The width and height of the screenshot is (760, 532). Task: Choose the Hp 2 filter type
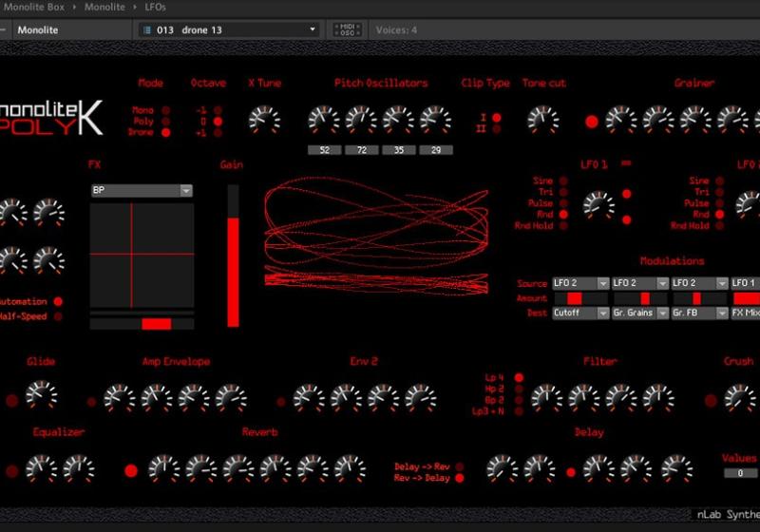(519, 389)
